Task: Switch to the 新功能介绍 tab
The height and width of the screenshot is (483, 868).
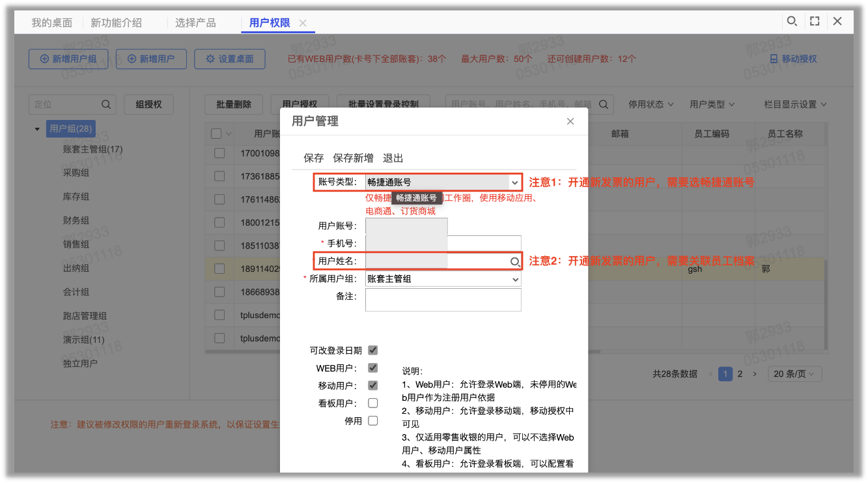Action: coord(116,23)
